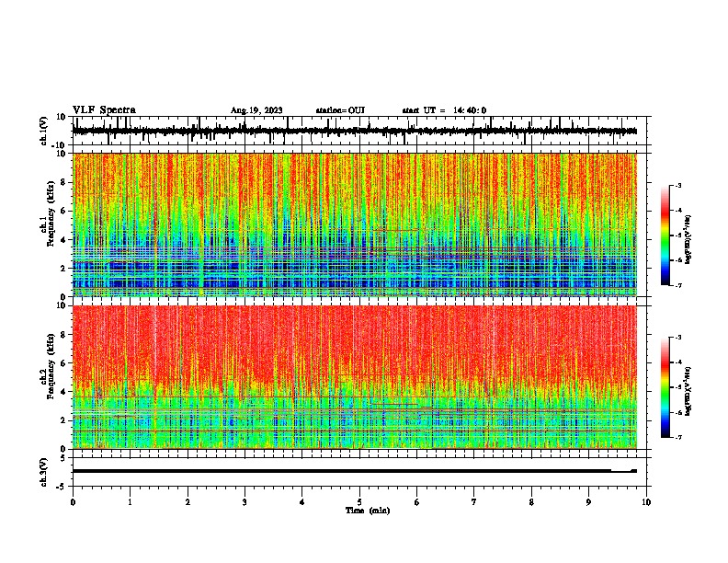
Task: Click the 'ch.1(V)' axis label
Action: [x=44, y=131]
